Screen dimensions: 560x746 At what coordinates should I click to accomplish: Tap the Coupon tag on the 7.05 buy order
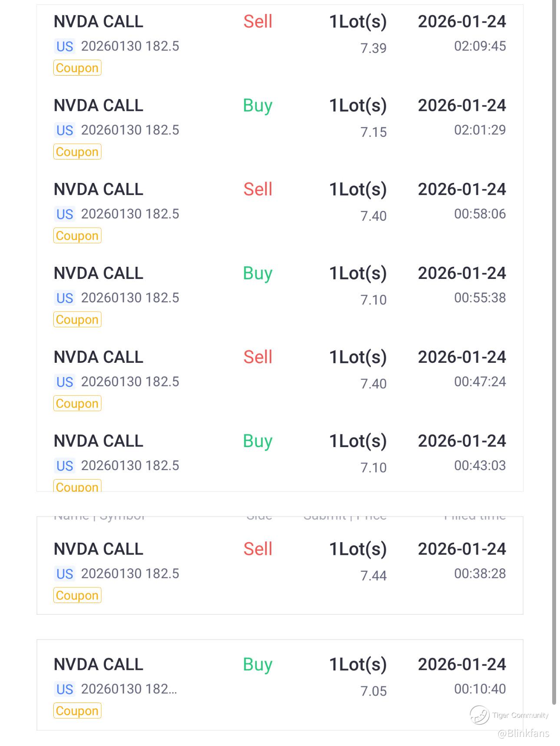pyautogui.click(x=77, y=711)
